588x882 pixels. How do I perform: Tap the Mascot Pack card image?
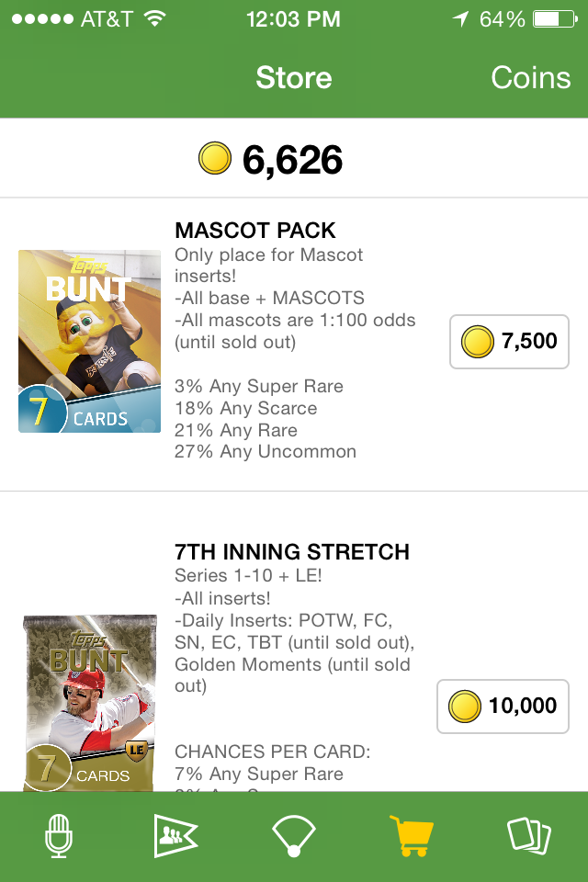point(90,341)
